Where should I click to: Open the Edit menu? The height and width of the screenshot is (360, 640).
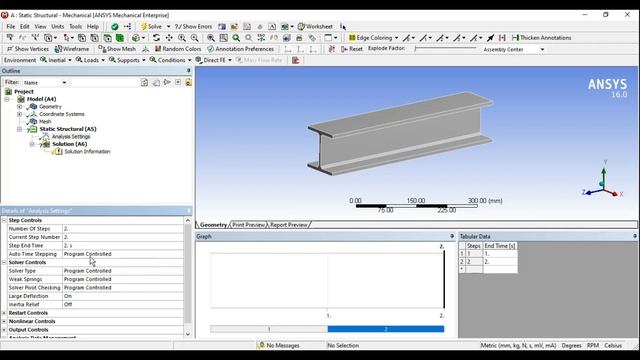[x=24, y=27]
